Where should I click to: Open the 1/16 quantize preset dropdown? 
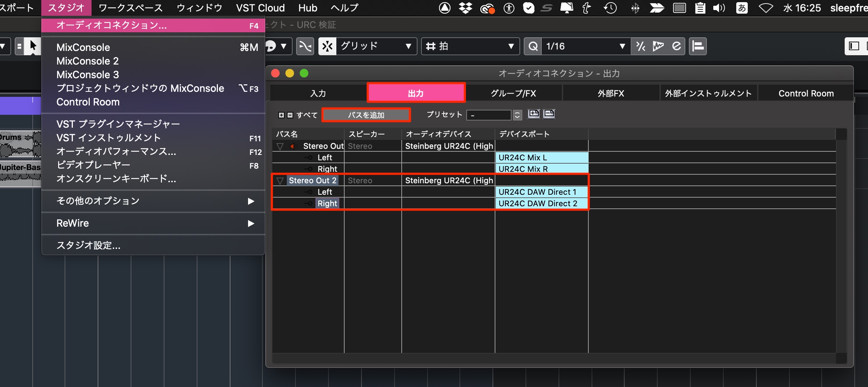(x=586, y=46)
